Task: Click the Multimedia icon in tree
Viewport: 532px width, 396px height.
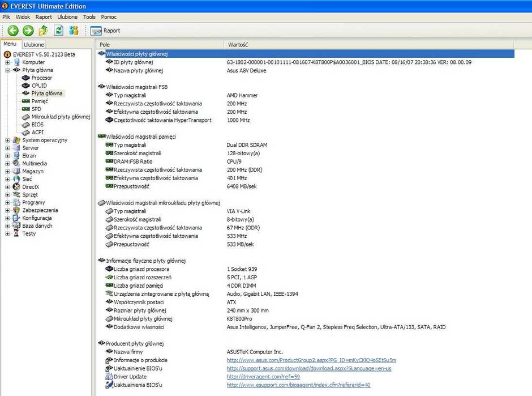Action: (16, 163)
